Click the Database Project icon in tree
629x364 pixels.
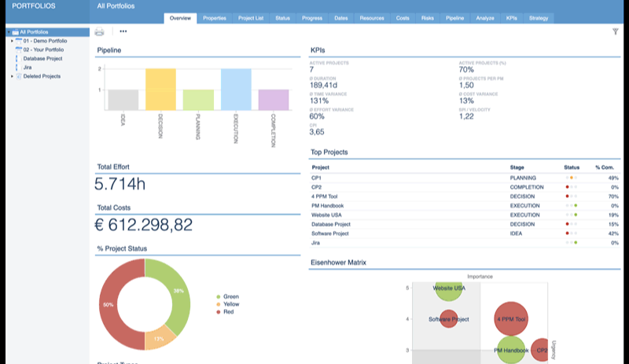tap(18, 58)
